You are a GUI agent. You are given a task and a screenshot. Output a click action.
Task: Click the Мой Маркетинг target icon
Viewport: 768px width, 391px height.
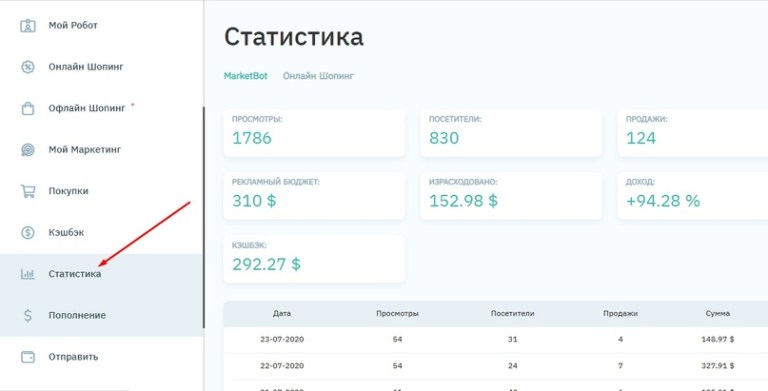[x=27, y=149]
